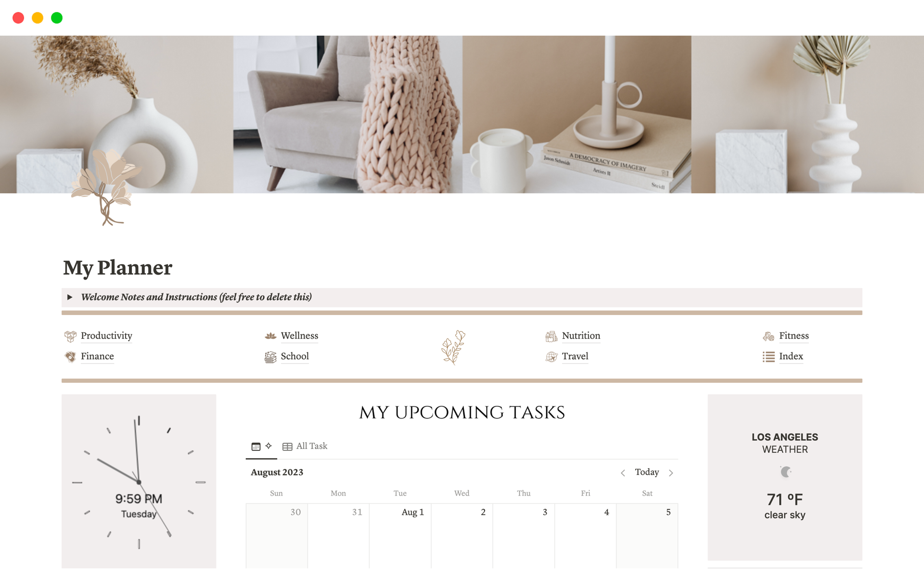Expand the August 2023 month selector
This screenshot has width=924, height=578.
tap(277, 472)
